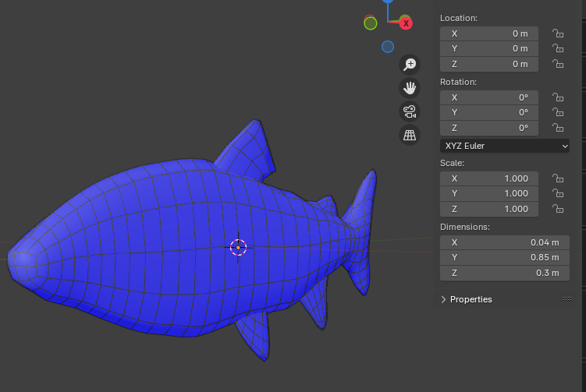Switch perspective/orthographic with grid icon
The width and height of the screenshot is (586, 392).
click(410, 135)
